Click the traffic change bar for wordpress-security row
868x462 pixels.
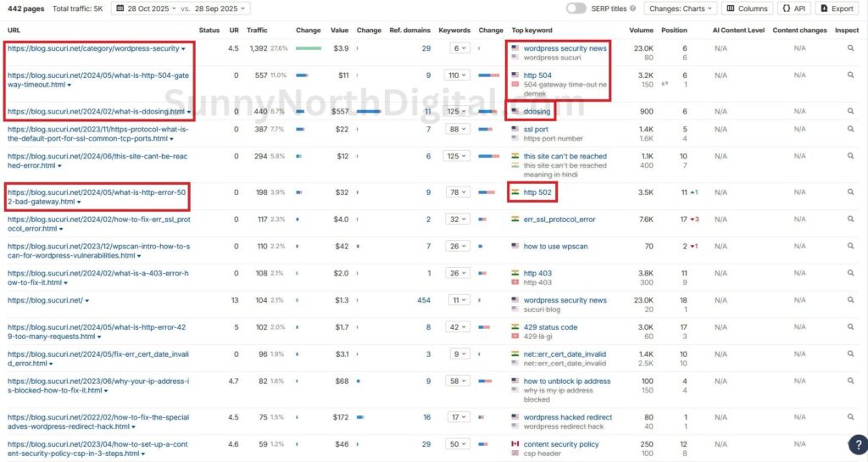click(309, 48)
